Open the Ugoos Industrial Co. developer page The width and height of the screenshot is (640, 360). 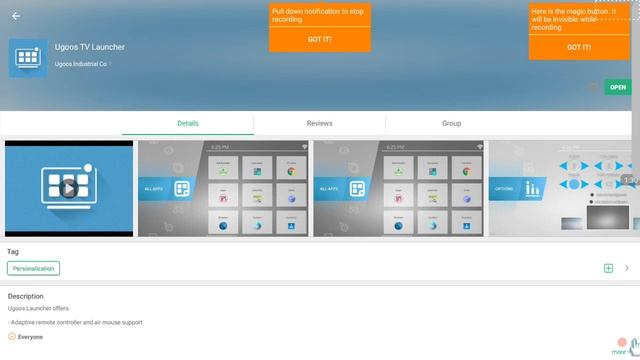82,64
